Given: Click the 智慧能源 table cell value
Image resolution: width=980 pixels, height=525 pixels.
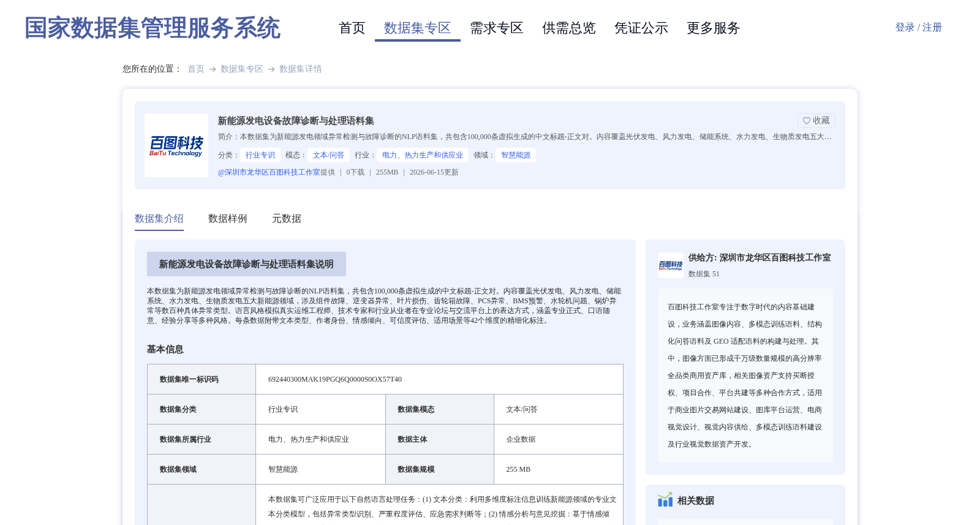Looking at the screenshot, I should click(x=283, y=469).
